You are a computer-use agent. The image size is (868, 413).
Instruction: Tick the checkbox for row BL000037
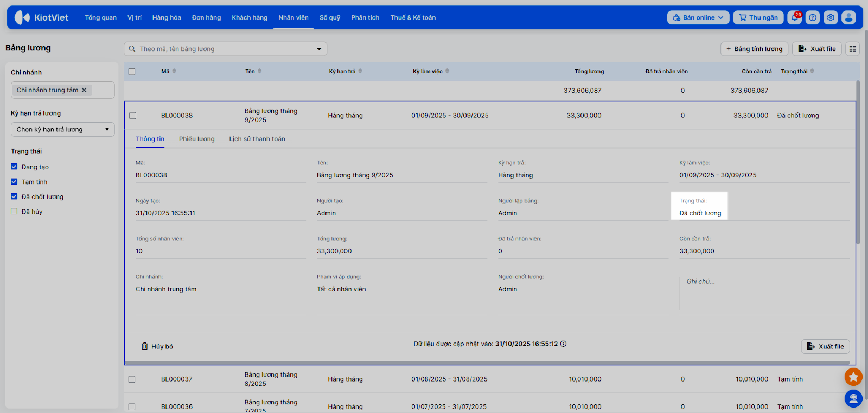pyautogui.click(x=132, y=379)
